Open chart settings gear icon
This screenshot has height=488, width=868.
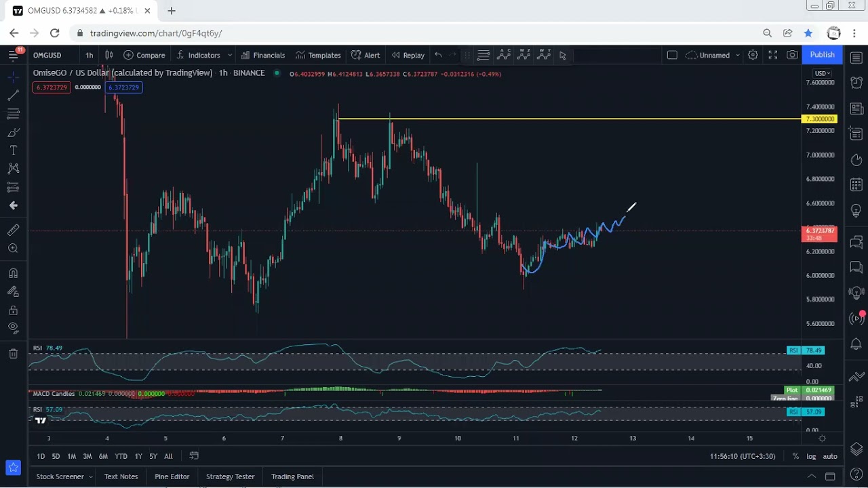coord(753,55)
